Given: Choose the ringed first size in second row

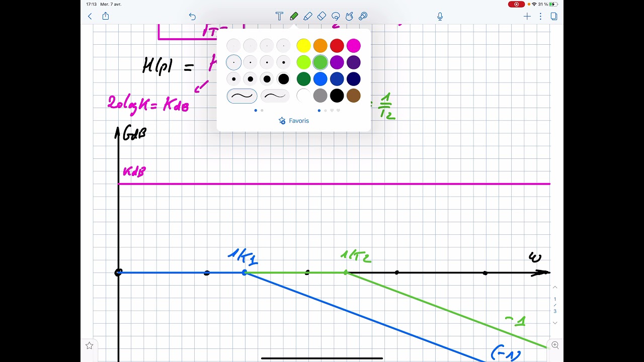Looking at the screenshot, I should 233,62.
